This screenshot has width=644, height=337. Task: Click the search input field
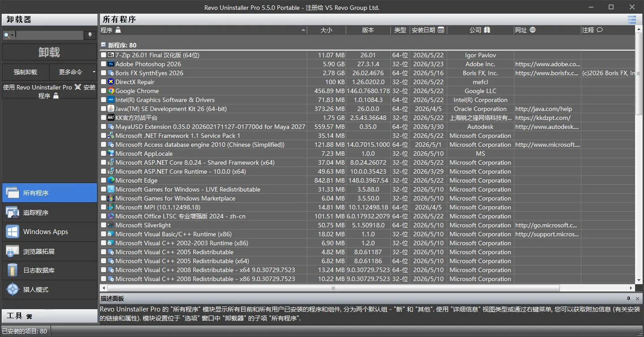click(49, 35)
